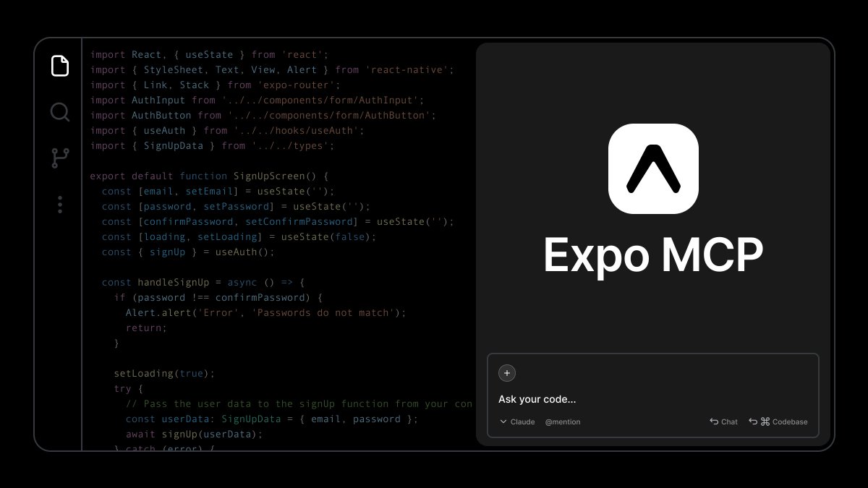Viewport: 868px width, 488px height.
Task: Click the AuthInput import line
Action: pyautogui.click(x=258, y=100)
